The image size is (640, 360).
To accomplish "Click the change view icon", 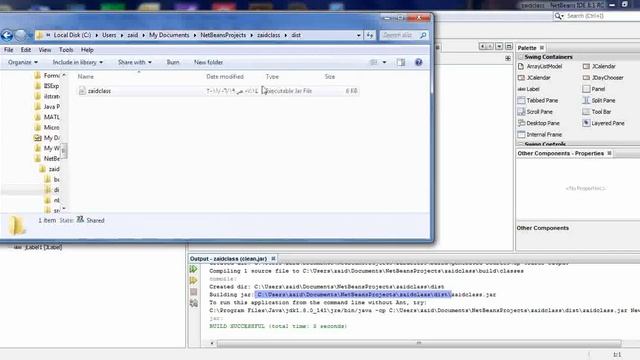I will click(x=373, y=62).
